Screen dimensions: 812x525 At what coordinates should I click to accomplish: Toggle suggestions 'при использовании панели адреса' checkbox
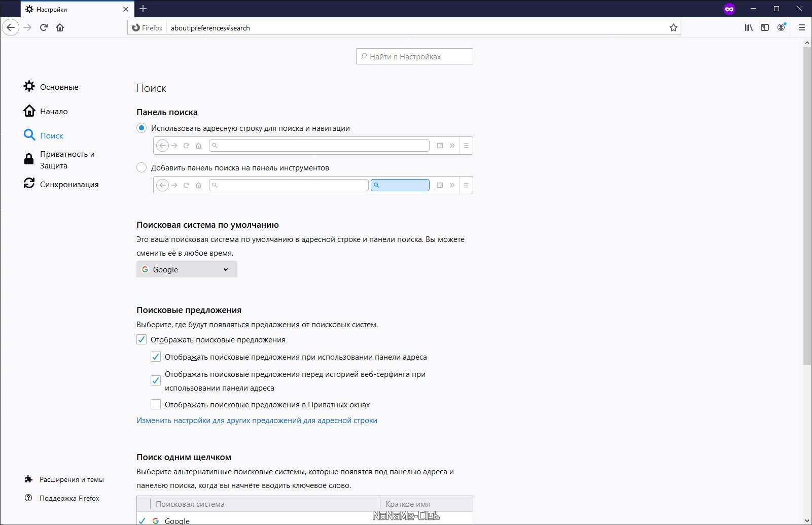pos(156,357)
